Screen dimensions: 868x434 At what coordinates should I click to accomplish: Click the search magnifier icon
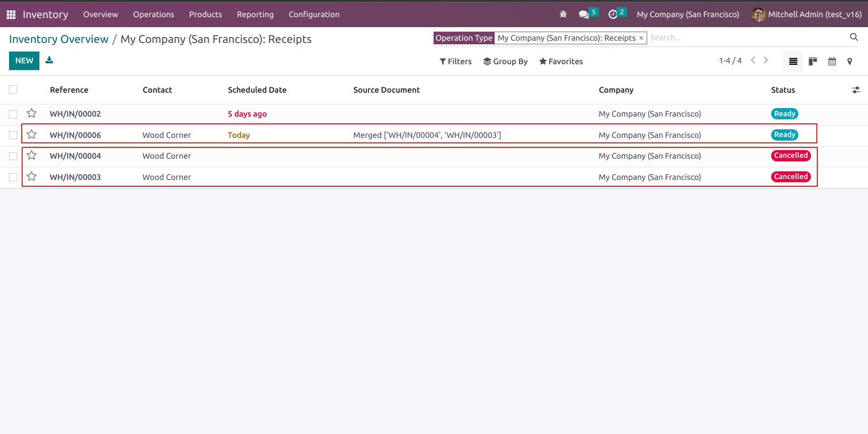854,38
